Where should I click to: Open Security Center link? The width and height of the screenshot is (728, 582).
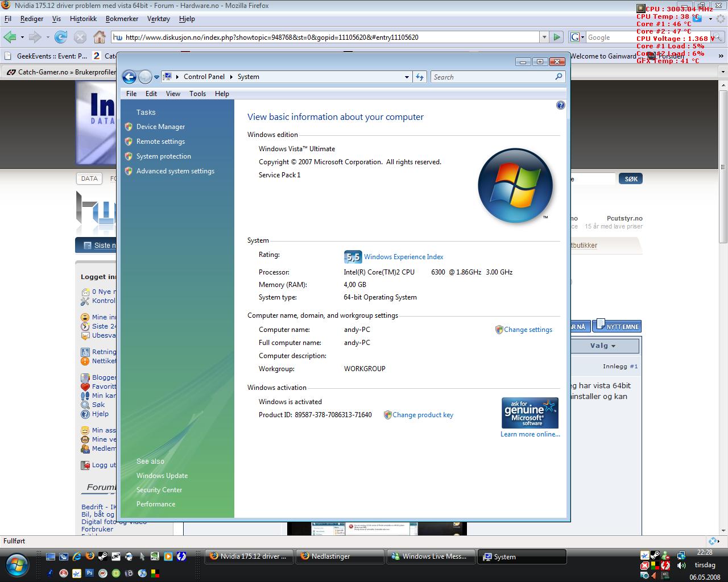pos(159,490)
